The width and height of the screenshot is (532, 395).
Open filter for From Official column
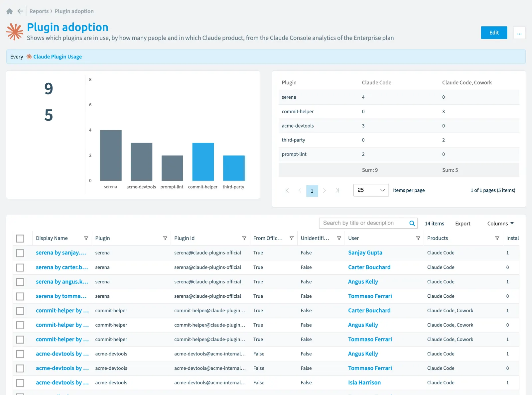coord(292,238)
